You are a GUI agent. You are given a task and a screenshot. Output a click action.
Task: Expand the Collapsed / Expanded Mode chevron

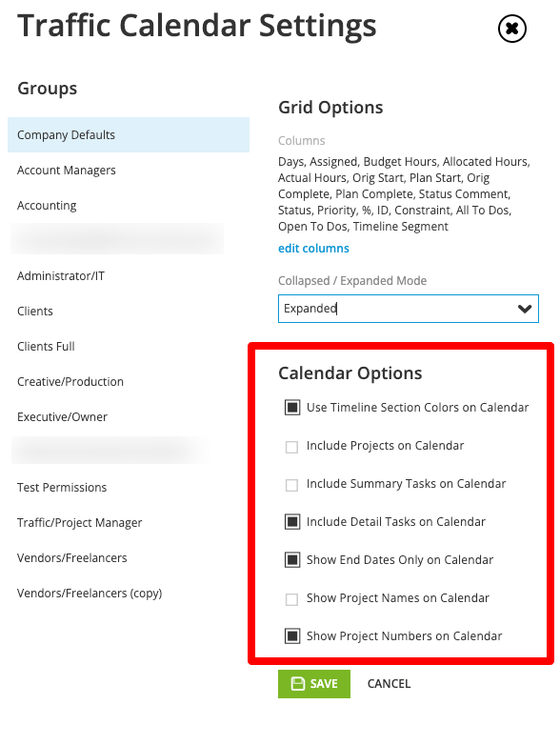[525, 309]
